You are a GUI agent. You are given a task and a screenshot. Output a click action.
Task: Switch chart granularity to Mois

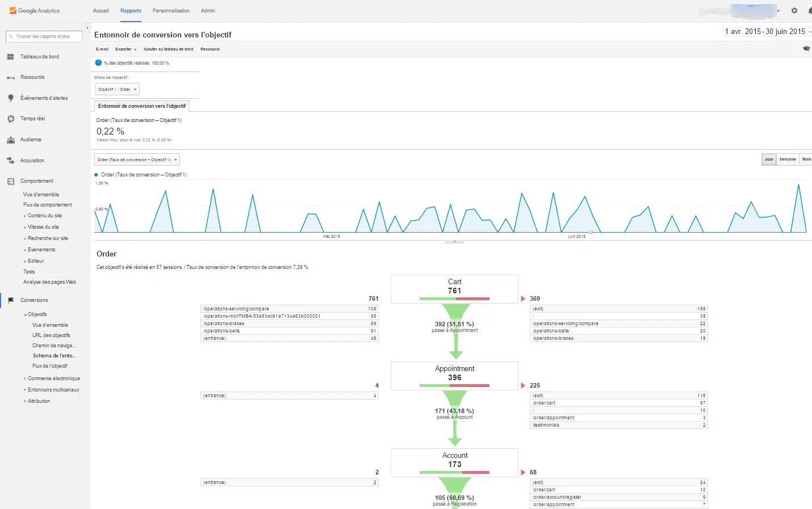pos(806,159)
